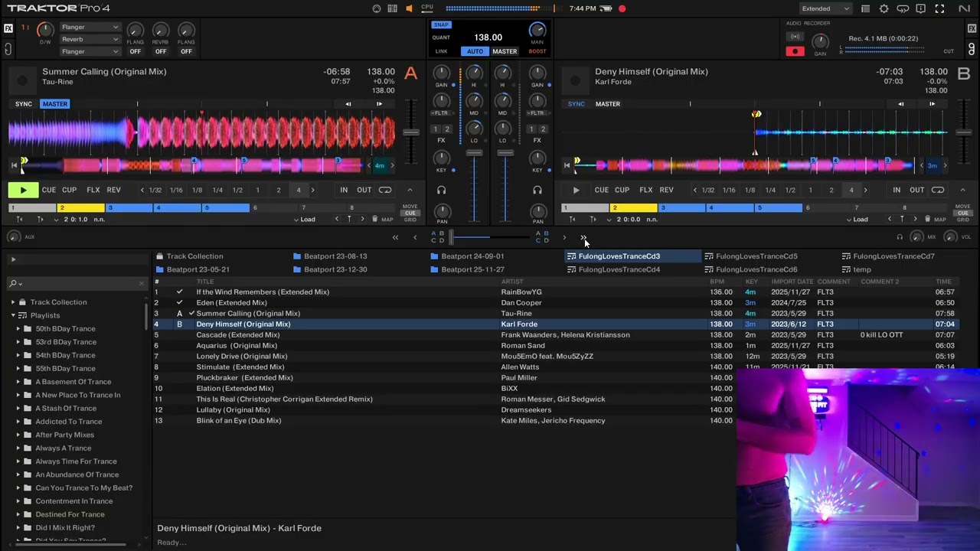Activate the loop icon on Deck A
Viewport: 980px width, 551px height.
pos(385,190)
